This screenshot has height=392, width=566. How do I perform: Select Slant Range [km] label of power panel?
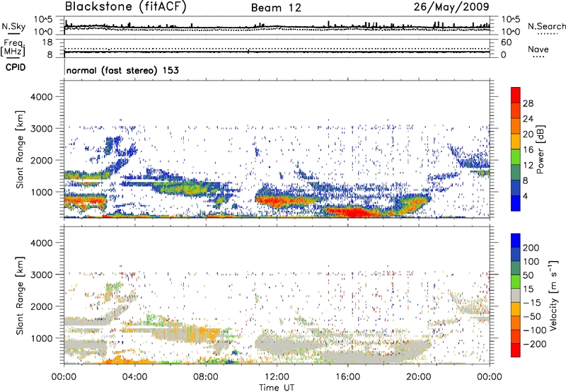point(20,149)
